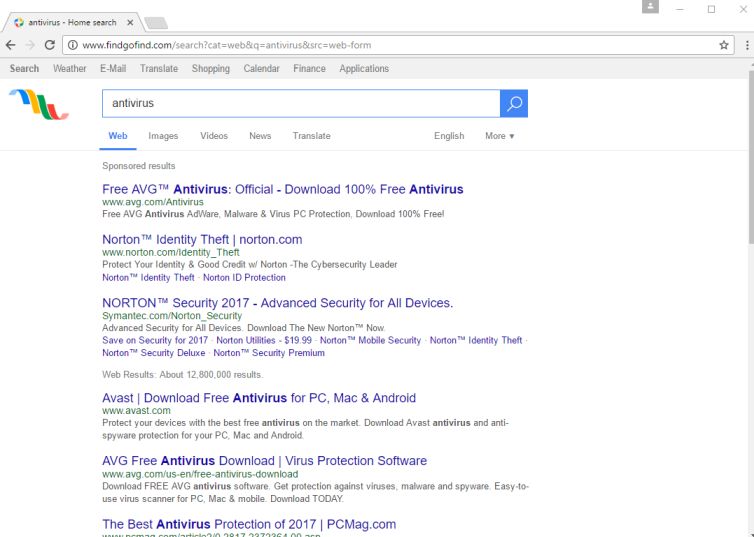Click the magnifier search button

(514, 103)
